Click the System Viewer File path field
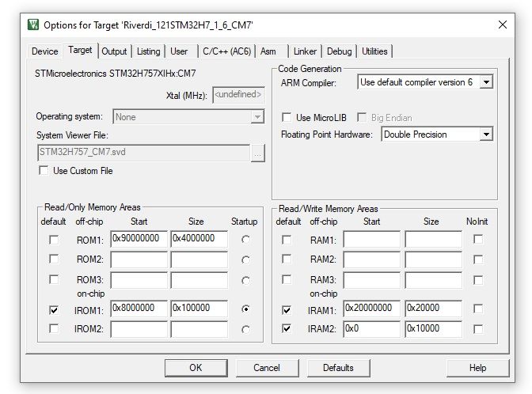This screenshot has width=532, height=394. [144, 152]
